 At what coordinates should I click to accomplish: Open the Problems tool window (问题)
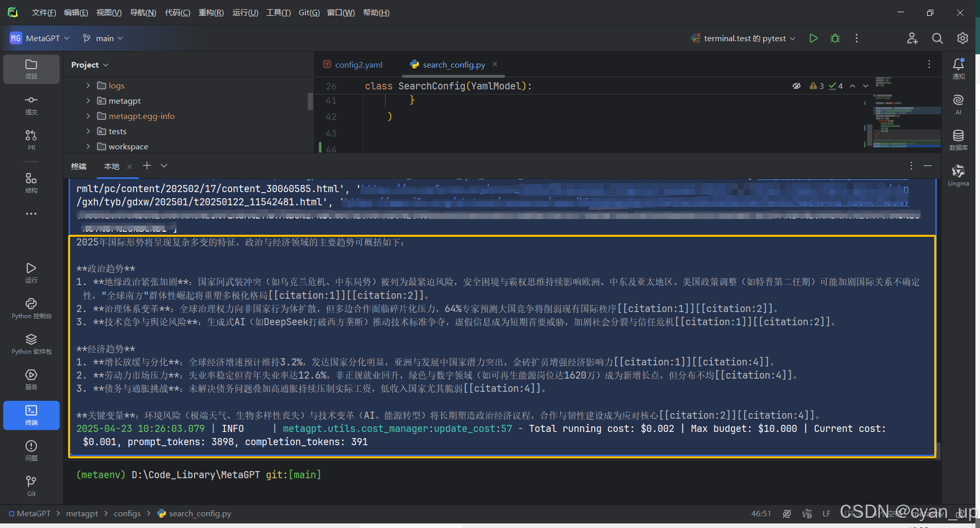31,450
